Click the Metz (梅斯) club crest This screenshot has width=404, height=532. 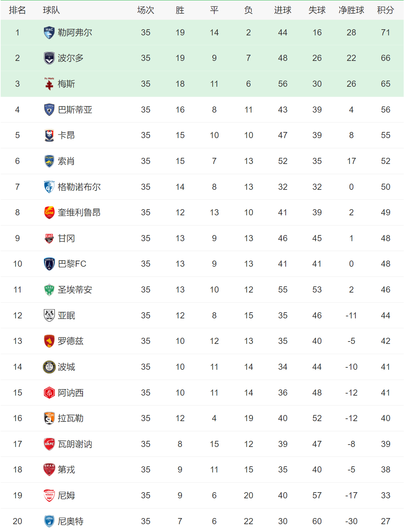point(49,84)
